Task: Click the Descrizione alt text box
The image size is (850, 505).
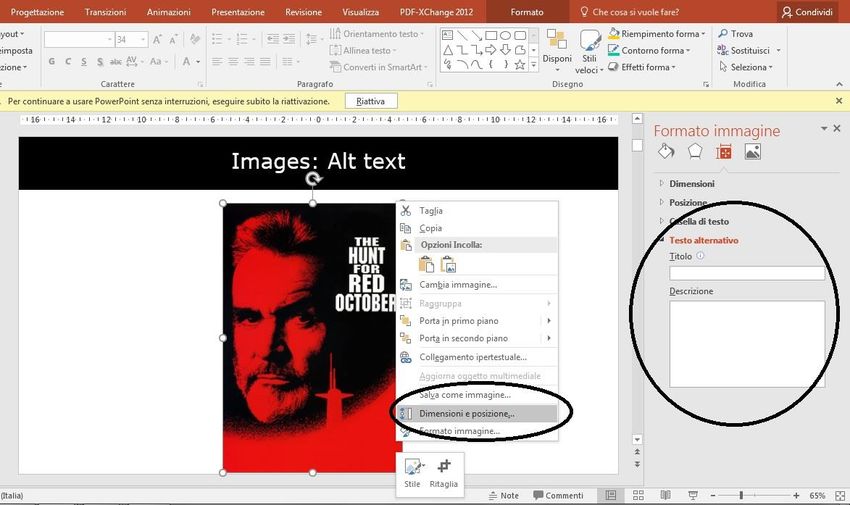Action: click(x=747, y=344)
